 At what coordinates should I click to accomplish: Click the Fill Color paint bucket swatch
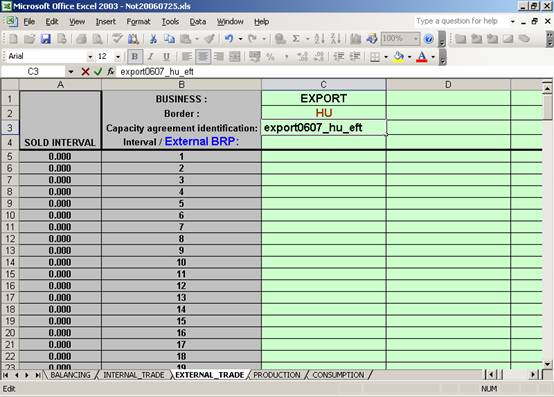click(x=399, y=57)
